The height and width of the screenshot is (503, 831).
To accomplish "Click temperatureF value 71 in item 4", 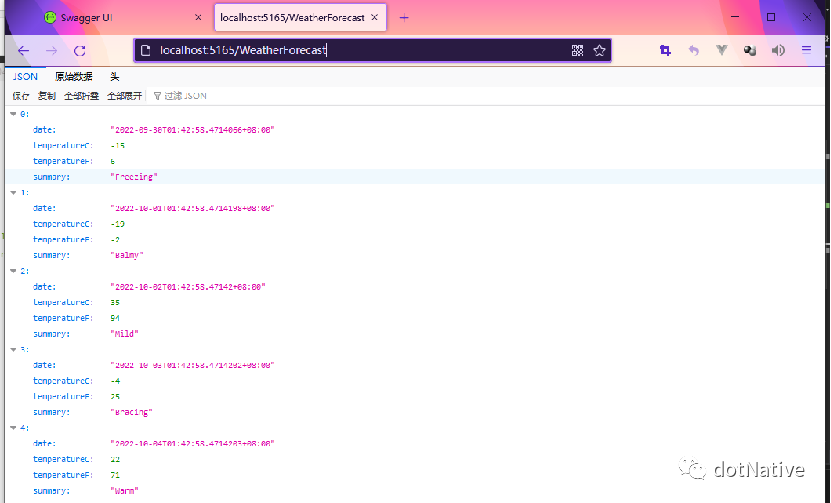I will 115,475.
